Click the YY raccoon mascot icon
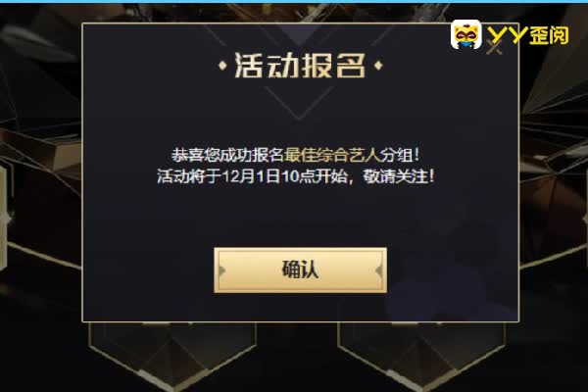This screenshot has height=392, width=588. click(x=466, y=34)
